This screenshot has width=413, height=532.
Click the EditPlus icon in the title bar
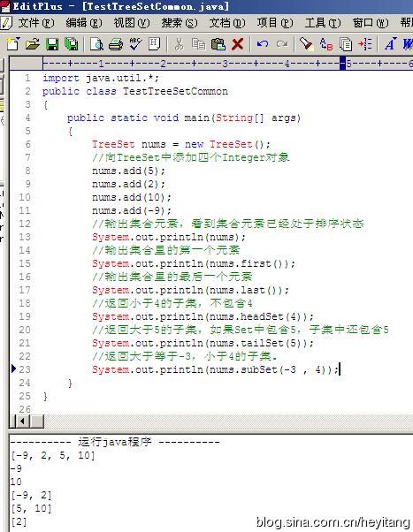click(x=5, y=6)
